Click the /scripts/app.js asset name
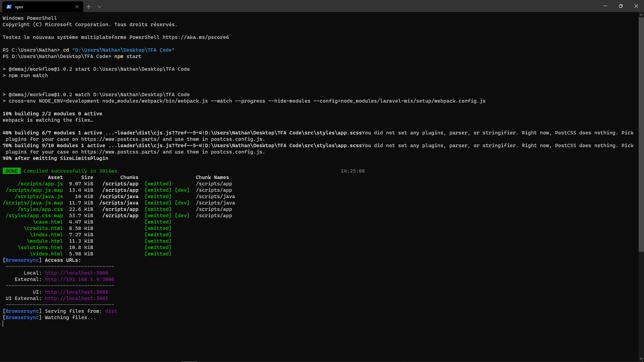Screen dimensions: 644x362 [x=40, y=184]
